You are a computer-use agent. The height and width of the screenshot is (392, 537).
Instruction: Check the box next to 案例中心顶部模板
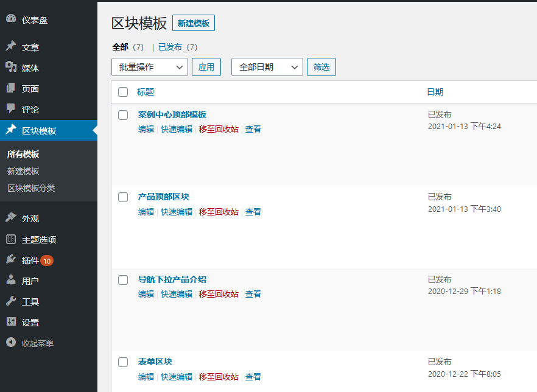click(124, 114)
